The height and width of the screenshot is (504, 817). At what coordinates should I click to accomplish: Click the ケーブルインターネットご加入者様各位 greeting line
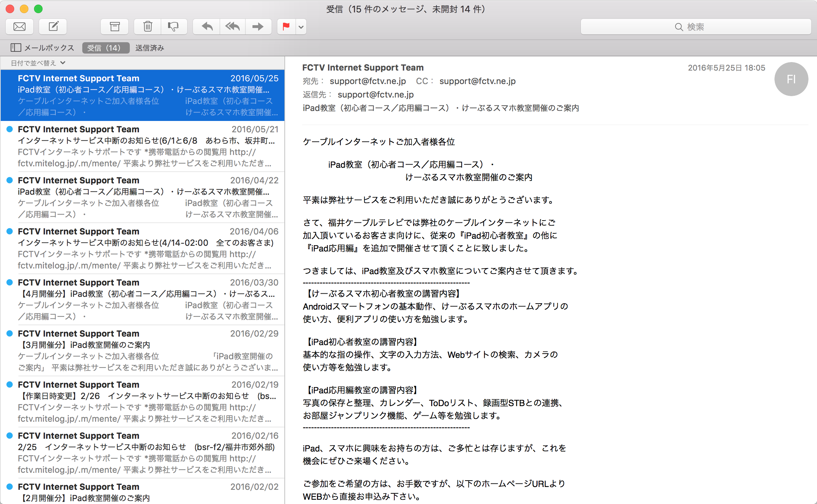pos(379,142)
